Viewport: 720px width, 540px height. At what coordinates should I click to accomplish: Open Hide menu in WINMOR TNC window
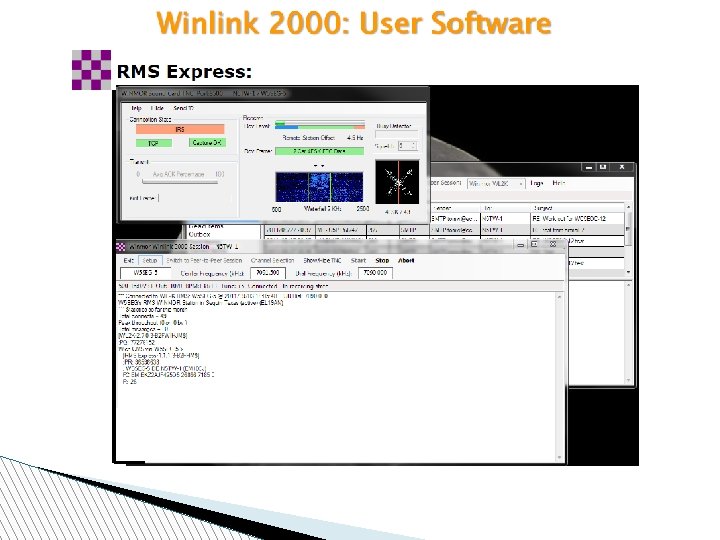coord(157,108)
